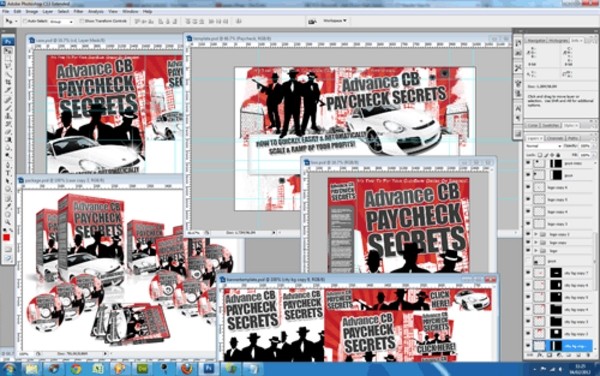This screenshot has width=600, height=376.
Task: Switch to the Navigator tab
Action: click(x=536, y=40)
